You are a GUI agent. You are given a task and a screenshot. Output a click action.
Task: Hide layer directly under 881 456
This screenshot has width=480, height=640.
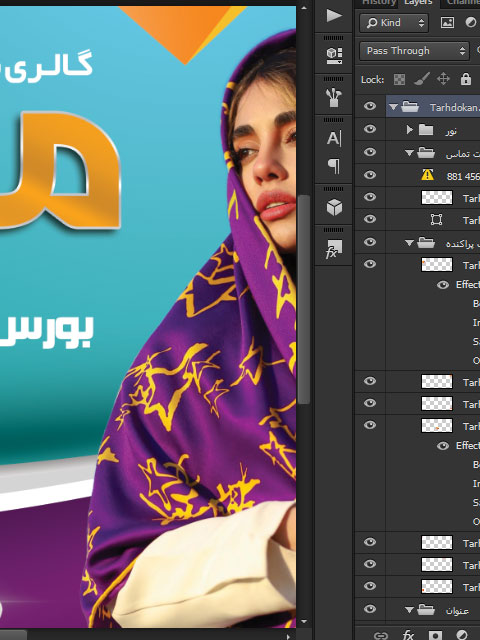(370, 197)
